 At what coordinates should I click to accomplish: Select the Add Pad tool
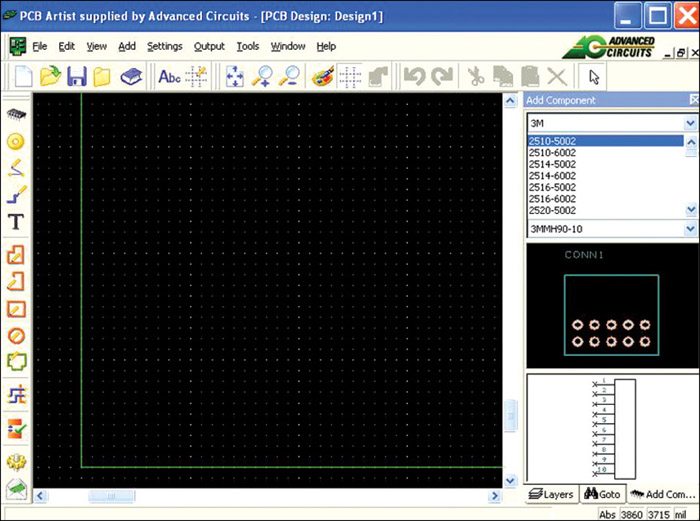pyautogui.click(x=16, y=141)
